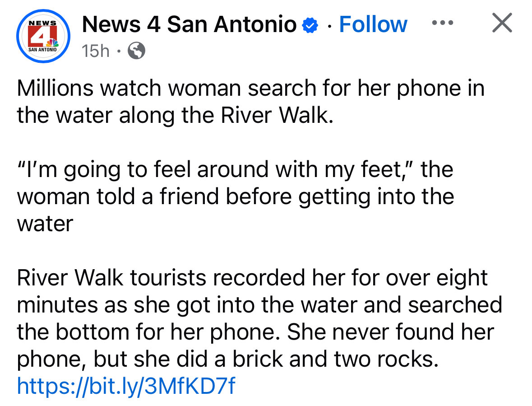Click the "News 4 San Antonio" page name
This screenshot has height=406, width=532.
pyautogui.click(x=189, y=24)
